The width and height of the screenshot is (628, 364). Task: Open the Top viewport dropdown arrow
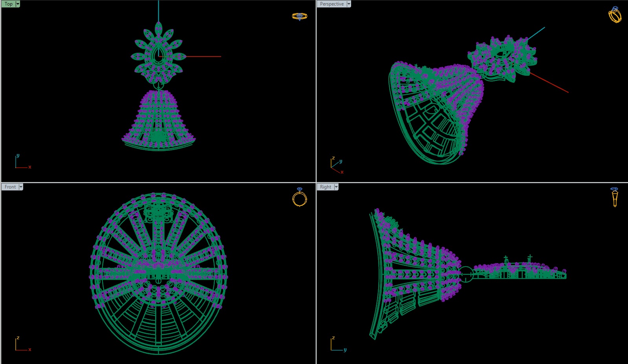click(x=18, y=4)
